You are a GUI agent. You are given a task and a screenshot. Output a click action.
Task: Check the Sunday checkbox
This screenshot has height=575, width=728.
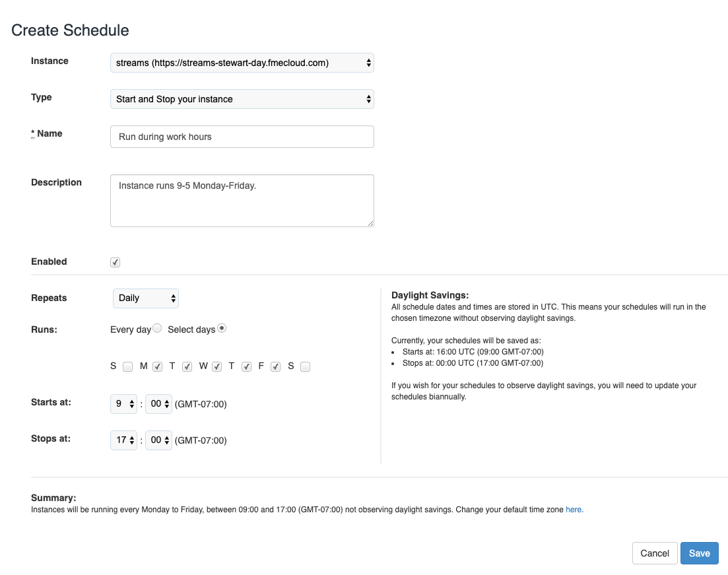point(127,367)
